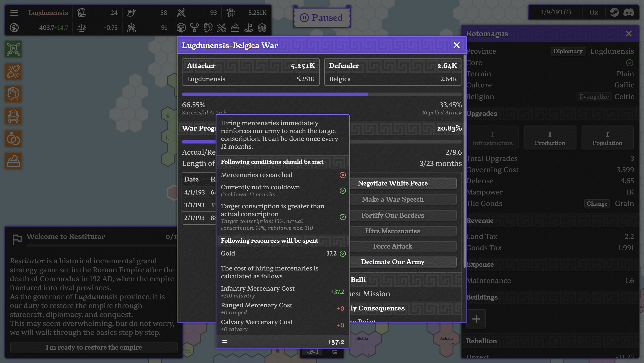Image resolution: width=644 pixels, height=363 pixels.
Task: Click Lugdunensis province name in top bar
Action: pos(48,13)
